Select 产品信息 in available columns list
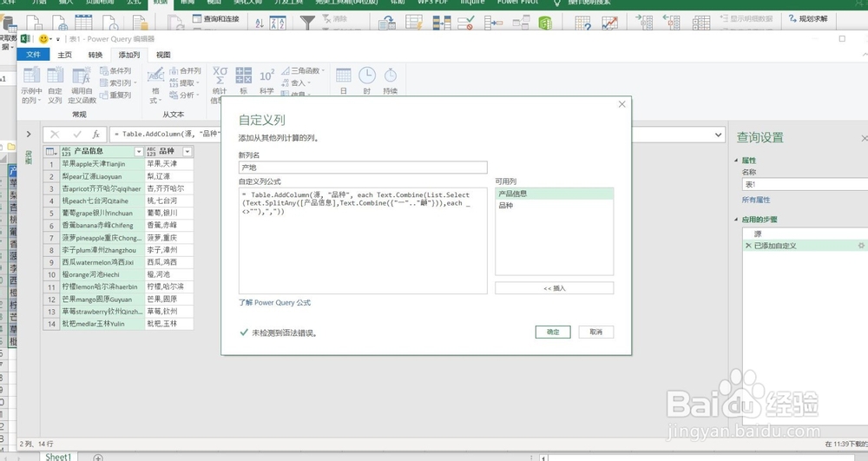This screenshot has height=461, width=868. [x=554, y=194]
